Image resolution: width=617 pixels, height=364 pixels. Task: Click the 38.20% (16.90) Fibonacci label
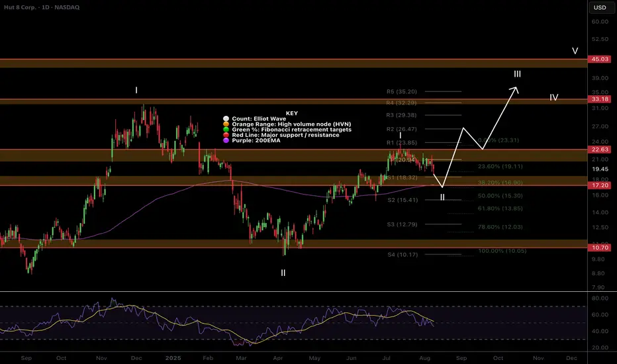click(500, 183)
